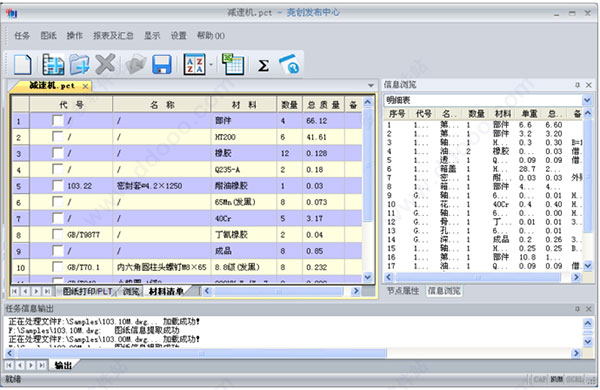Switch to the 节点属性 panel tab
The height and width of the screenshot is (390, 600).
pos(403,291)
